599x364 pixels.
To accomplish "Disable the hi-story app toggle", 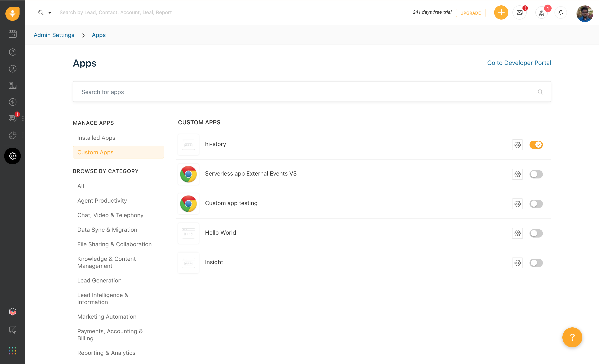I will coord(536,145).
